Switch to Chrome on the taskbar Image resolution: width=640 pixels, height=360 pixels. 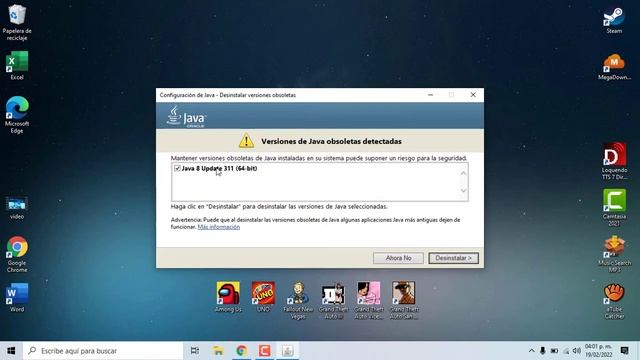pos(241,351)
